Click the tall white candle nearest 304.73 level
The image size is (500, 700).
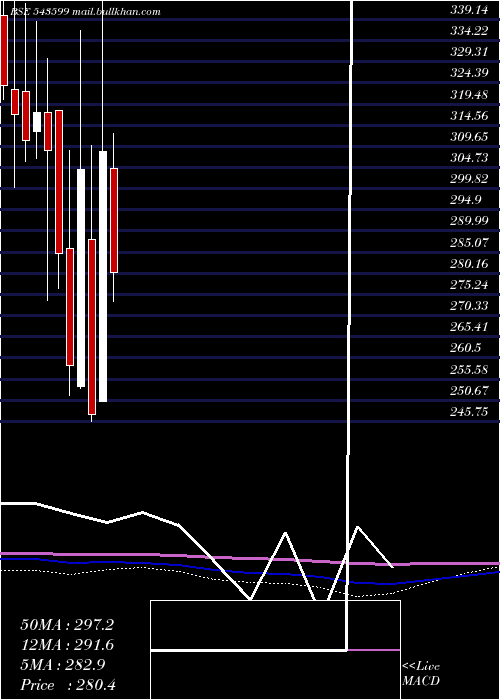[x=103, y=276]
